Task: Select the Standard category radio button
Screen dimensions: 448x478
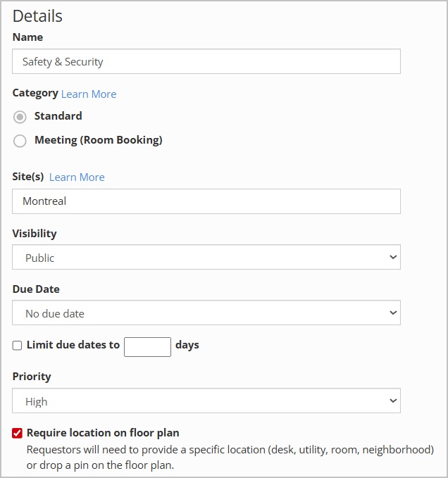Action: (x=20, y=117)
